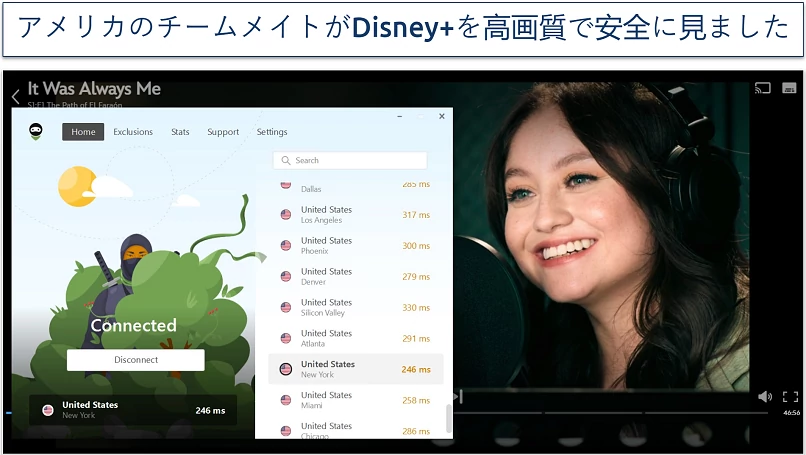This screenshot has height=455, width=806.
Task: Click the 286 ms latency value
Action: click(416, 431)
